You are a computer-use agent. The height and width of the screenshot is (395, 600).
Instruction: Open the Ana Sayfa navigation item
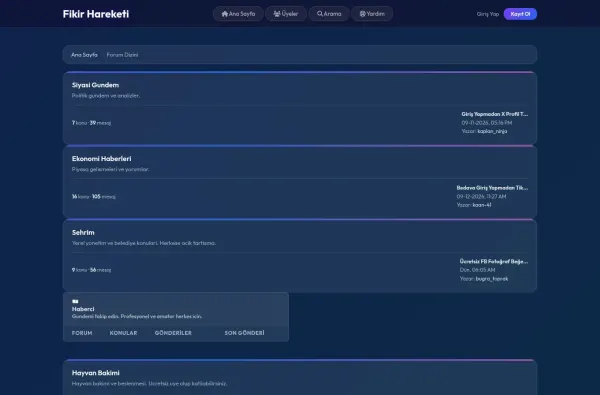238,14
